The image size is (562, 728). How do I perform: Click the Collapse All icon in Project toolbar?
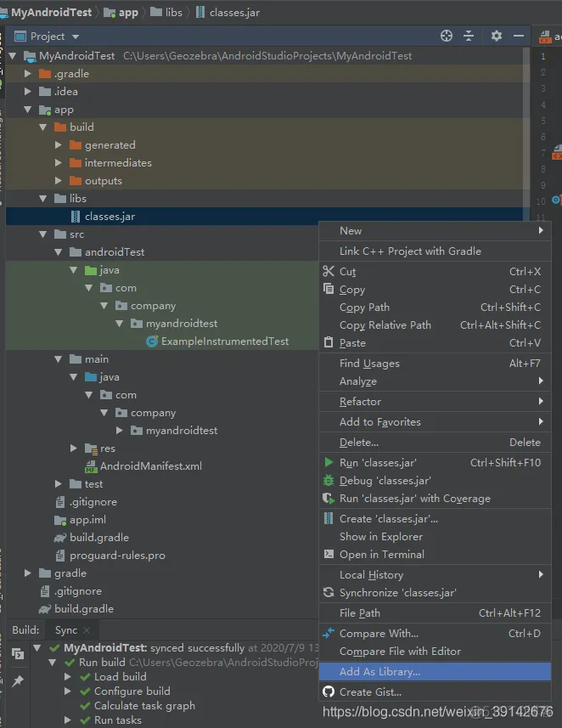(469, 36)
